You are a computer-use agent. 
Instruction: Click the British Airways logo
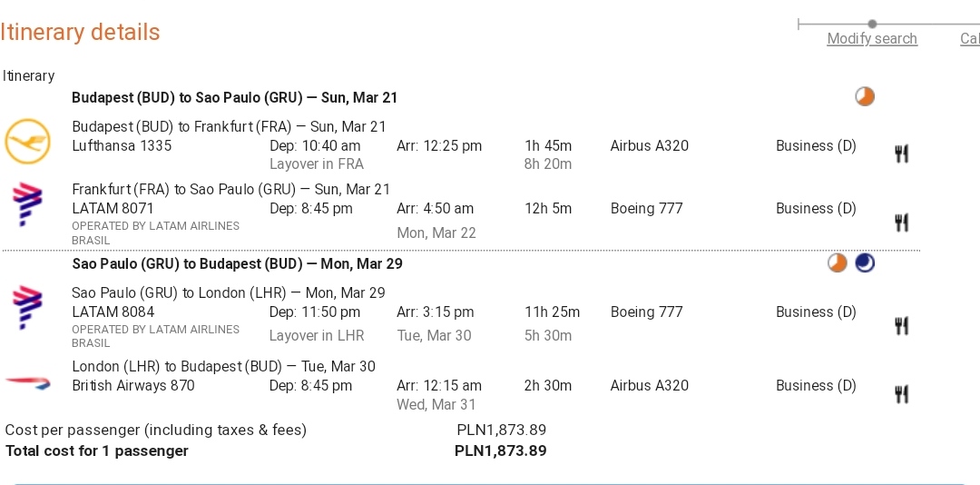pyautogui.click(x=27, y=383)
